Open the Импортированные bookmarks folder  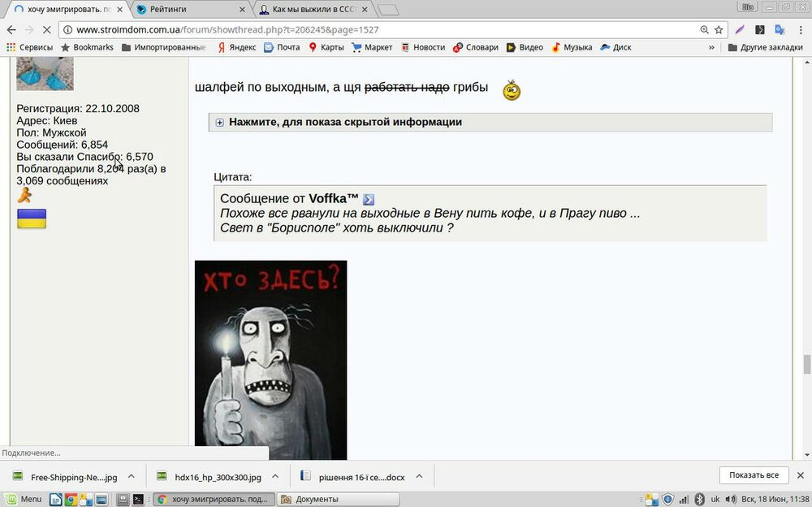pos(164,47)
